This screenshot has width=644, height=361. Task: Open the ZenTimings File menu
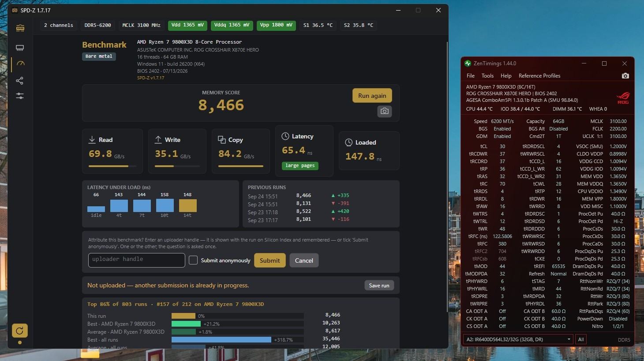pyautogui.click(x=471, y=76)
